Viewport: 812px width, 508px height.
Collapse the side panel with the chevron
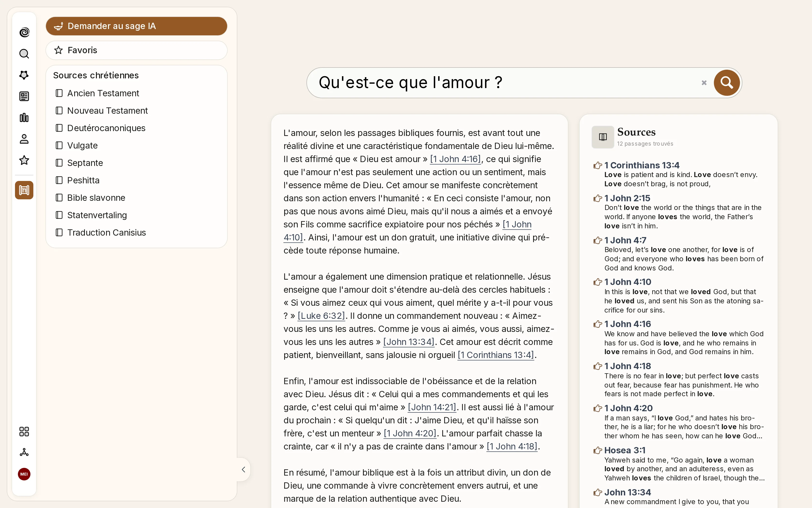[x=244, y=469]
